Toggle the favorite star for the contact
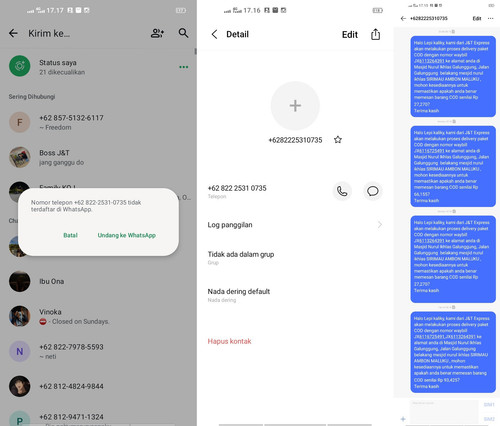This screenshot has height=426, width=500. tap(338, 140)
